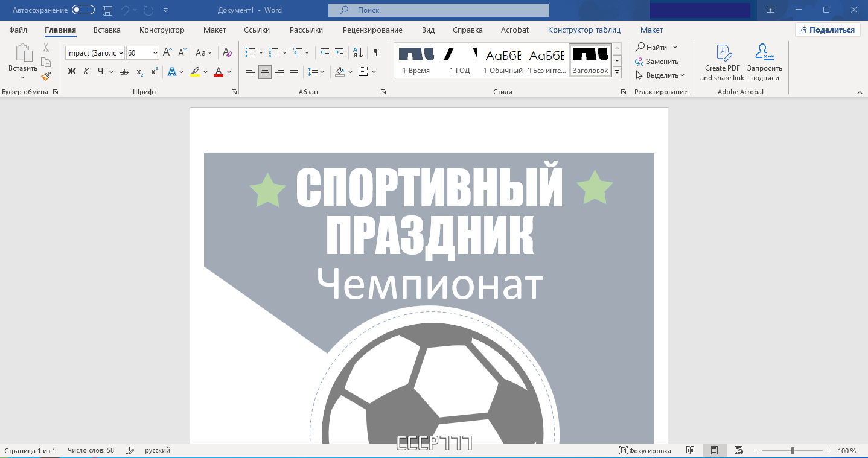Toggle bold Ж formatting
Viewport: 868px width, 458px height.
71,72
